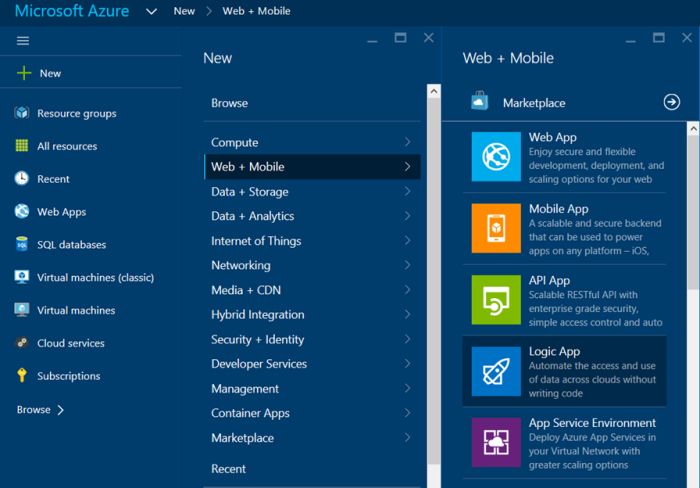Screen dimensions: 700x488
Task: Select the green API App tile icon
Action: (x=496, y=300)
